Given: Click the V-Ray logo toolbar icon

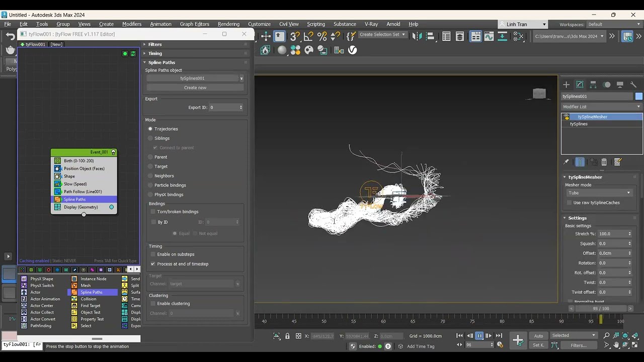Looking at the screenshot, I should (x=353, y=50).
